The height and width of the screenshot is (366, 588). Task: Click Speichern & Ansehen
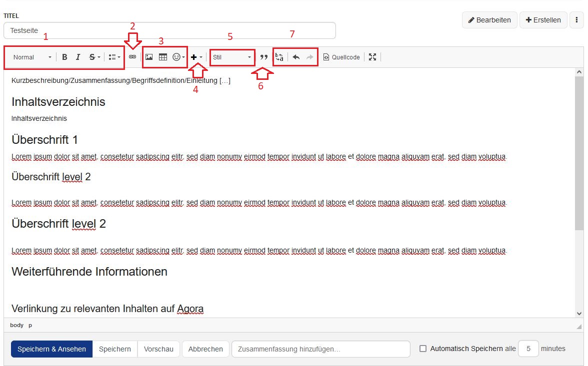pyautogui.click(x=52, y=349)
